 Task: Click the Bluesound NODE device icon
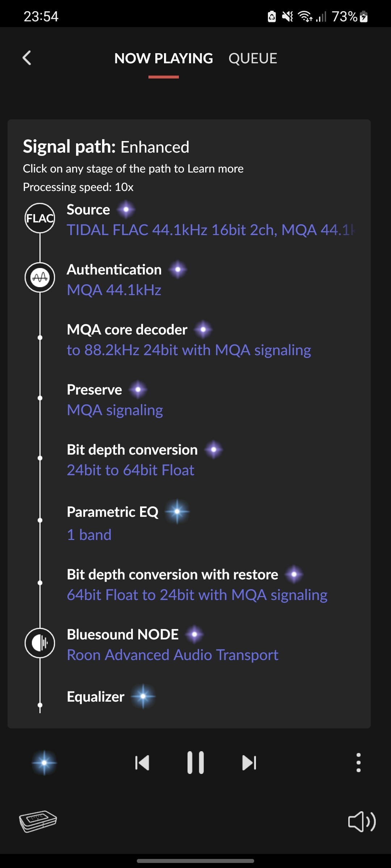pyautogui.click(x=40, y=643)
